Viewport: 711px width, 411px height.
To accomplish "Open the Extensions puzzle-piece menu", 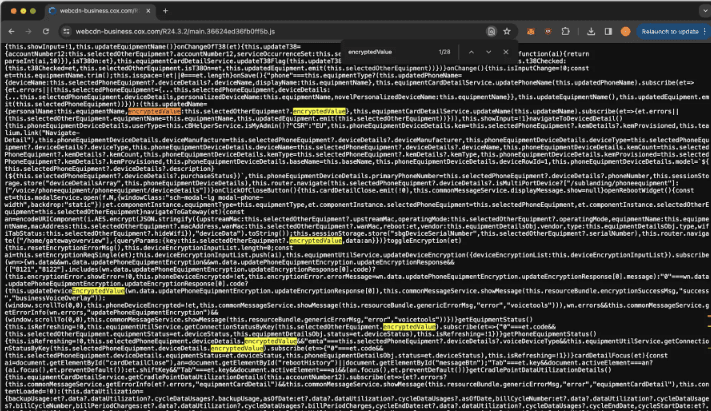I will [x=565, y=31].
